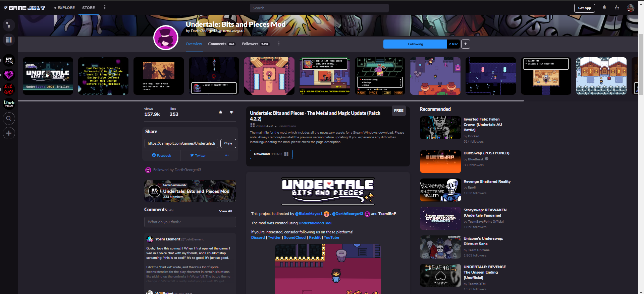Click the Game Jolt logo
Viewport: 644px width, 294px height.
click(x=24, y=8)
